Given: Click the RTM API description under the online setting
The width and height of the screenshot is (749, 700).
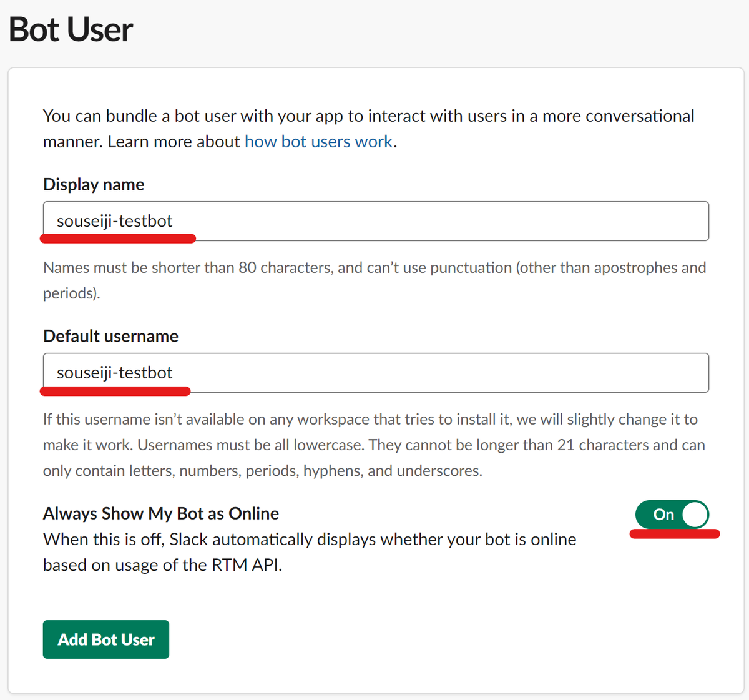Looking at the screenshot, I should point(310,552).
